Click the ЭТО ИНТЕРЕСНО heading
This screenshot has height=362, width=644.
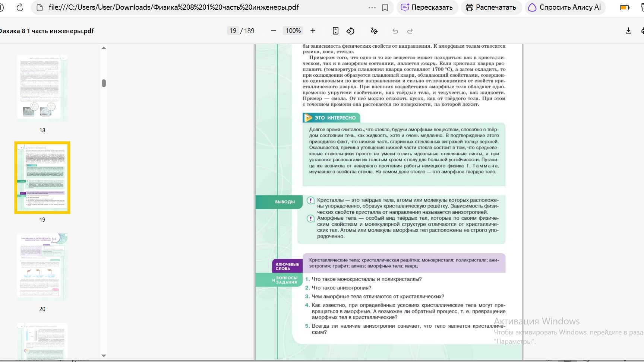331,118
